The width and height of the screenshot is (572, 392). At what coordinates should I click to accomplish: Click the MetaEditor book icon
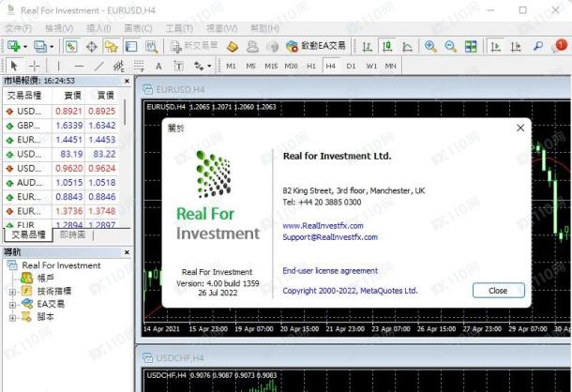click(232, 46)
